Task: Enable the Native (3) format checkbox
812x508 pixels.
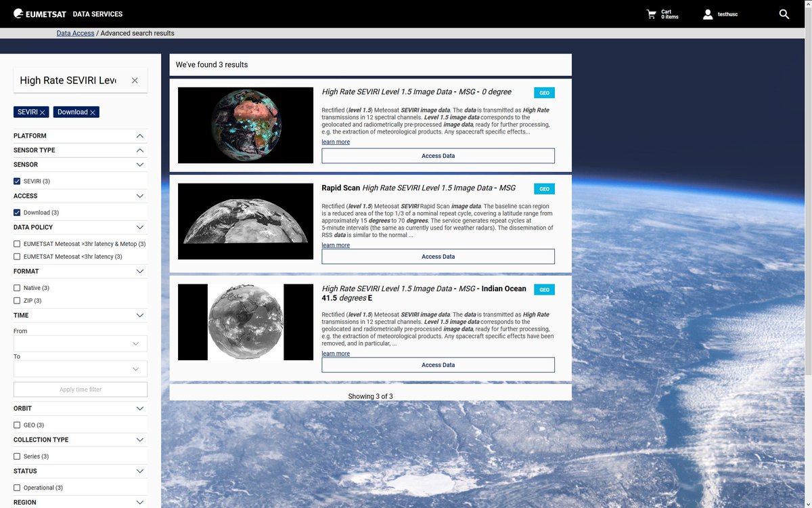Action: (17, 288)
